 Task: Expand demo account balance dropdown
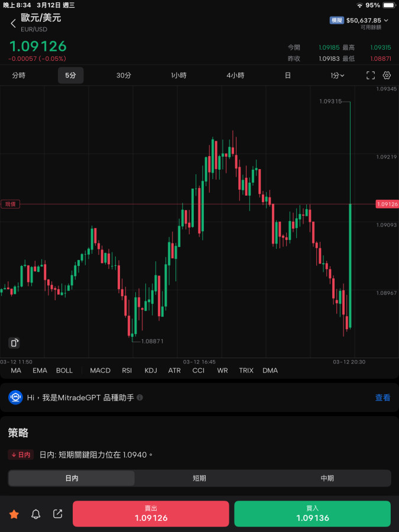[386, 20]
